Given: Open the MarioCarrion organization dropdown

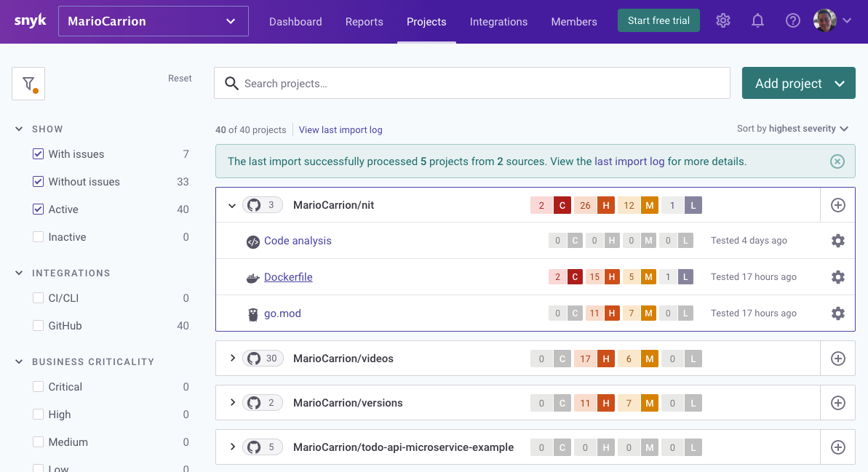Looking at the screenshot, I should (x=154, y=21).
